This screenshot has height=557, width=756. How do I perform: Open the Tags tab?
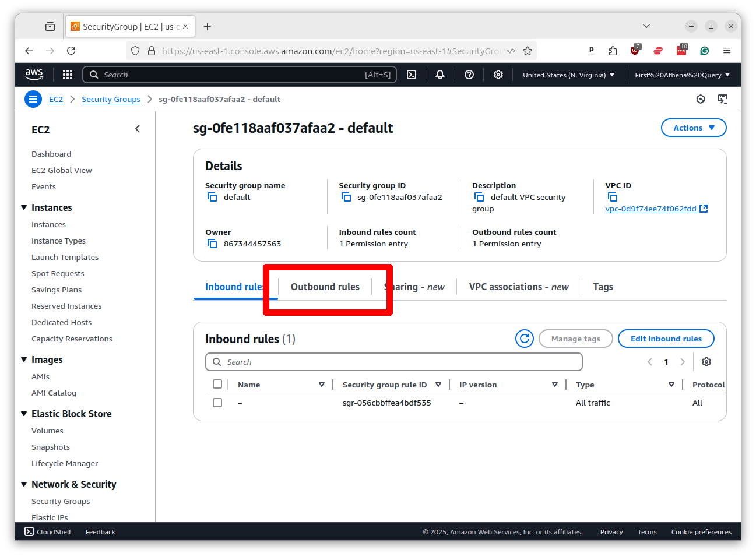(x=603, y=287)
